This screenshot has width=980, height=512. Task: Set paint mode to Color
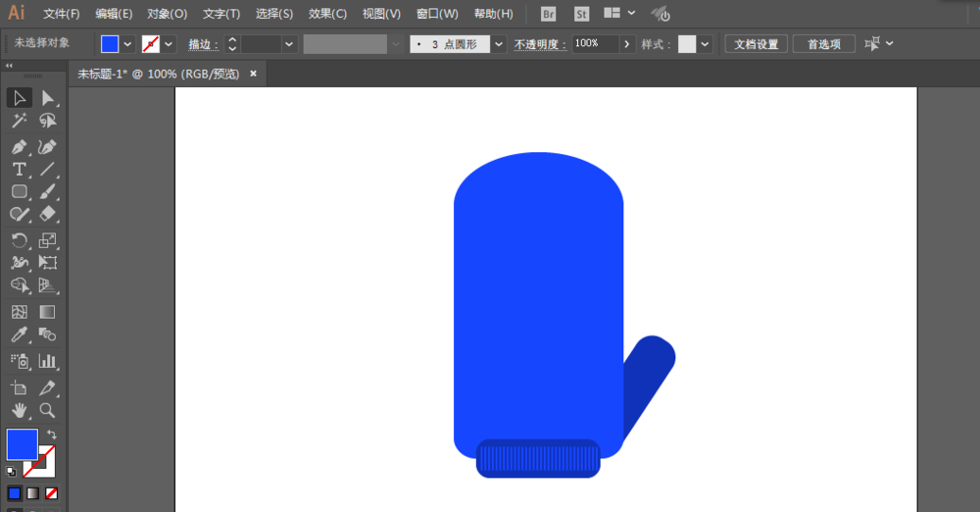pos(15,493)
